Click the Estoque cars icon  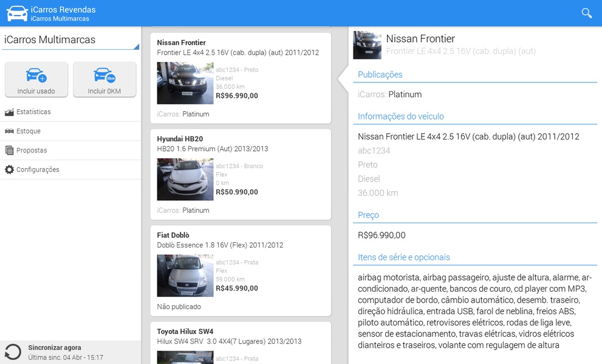9,131
